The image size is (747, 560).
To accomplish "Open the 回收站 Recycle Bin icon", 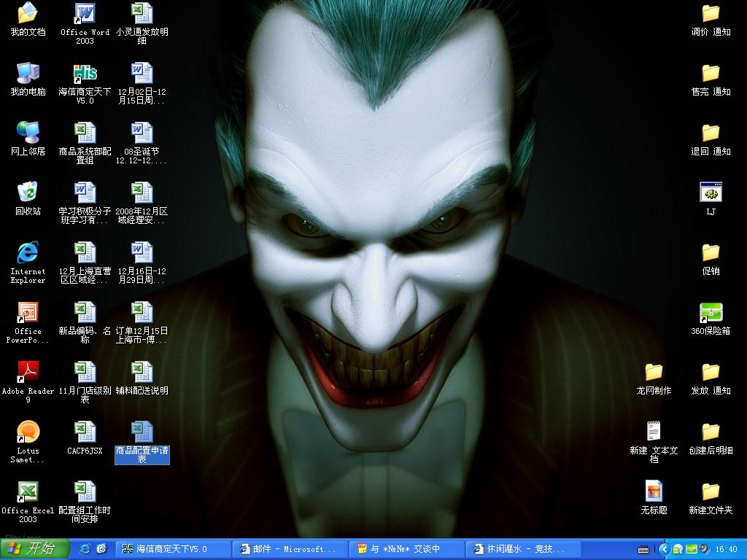I will [x=28, y=193].
